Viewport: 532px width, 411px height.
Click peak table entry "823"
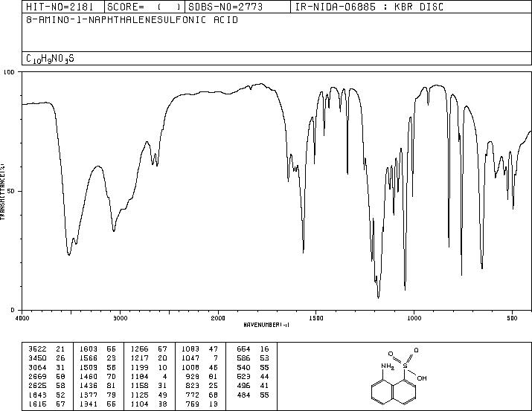(x=193, y=386)
